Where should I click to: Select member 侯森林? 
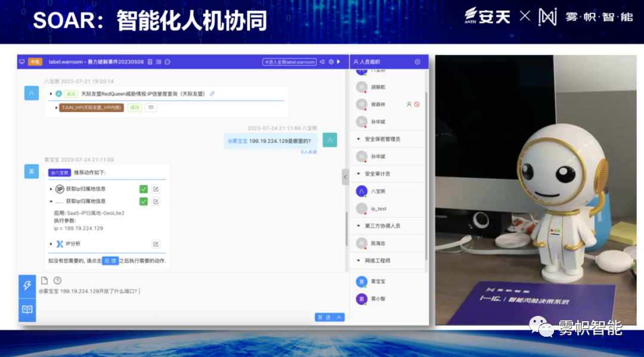[388, 104]
